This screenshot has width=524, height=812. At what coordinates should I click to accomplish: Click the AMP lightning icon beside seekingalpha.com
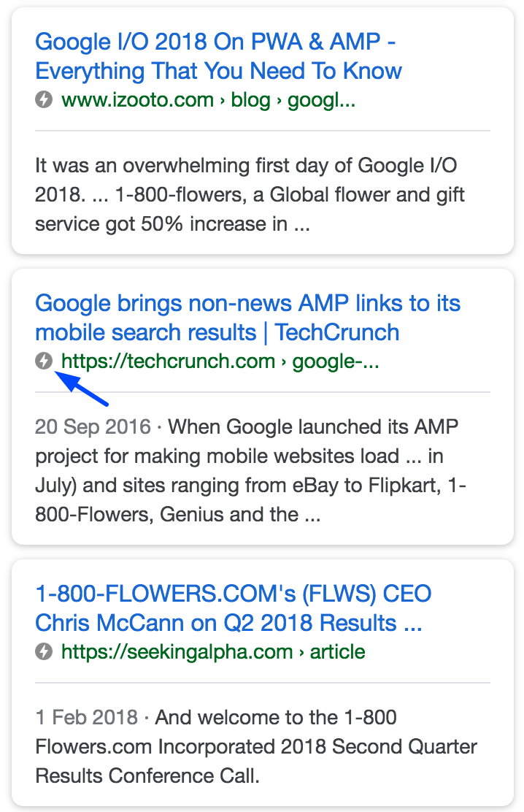(44, 651)
